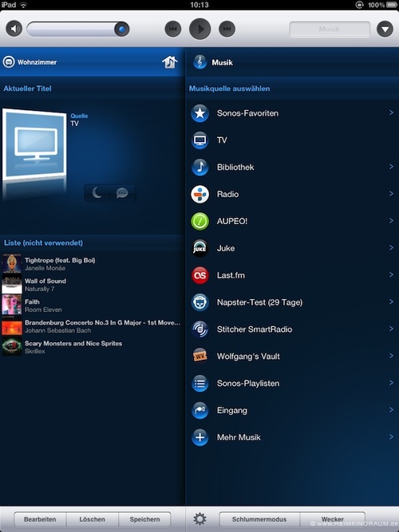
Task: Tap the Musik treble clef icon
Action: (199, 62)
